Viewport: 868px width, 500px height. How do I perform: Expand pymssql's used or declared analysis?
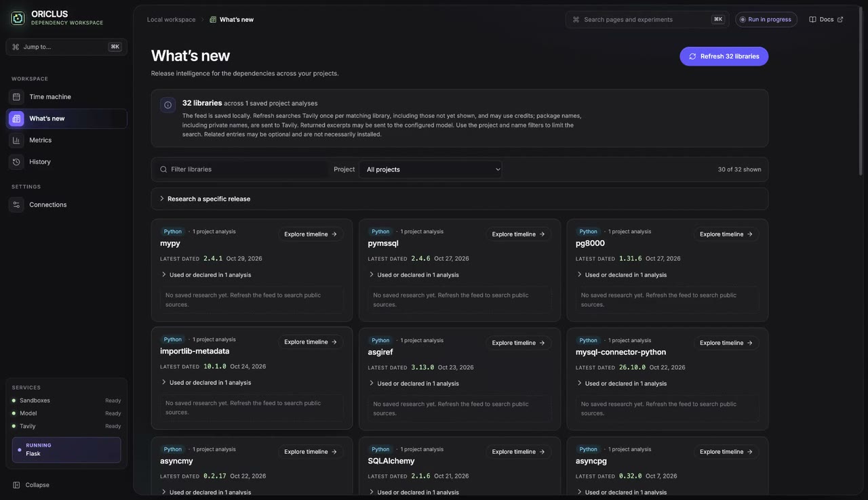(414, 275)
